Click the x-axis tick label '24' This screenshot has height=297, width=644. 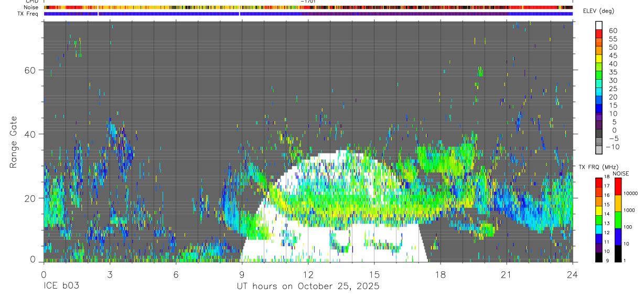573,274
